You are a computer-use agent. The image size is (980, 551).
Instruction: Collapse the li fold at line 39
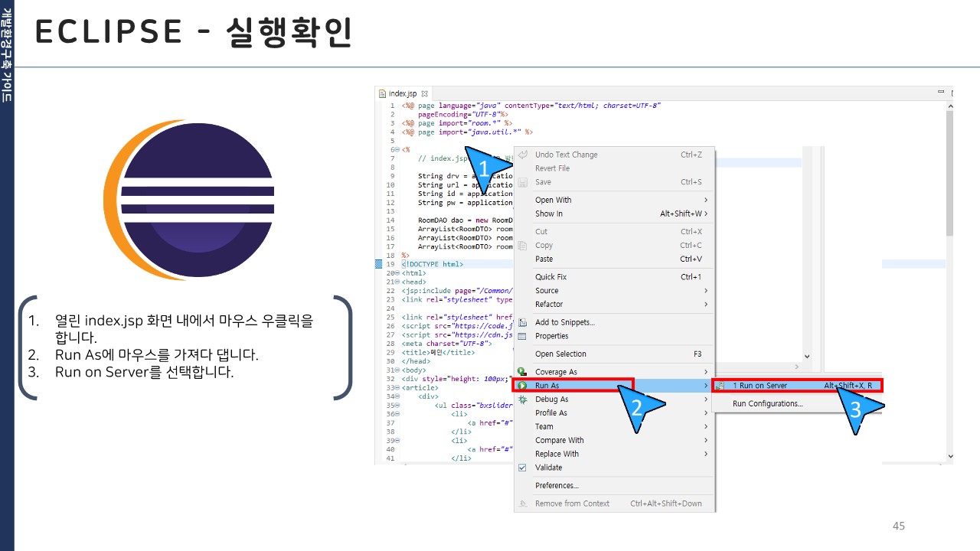tap(398, 441)
